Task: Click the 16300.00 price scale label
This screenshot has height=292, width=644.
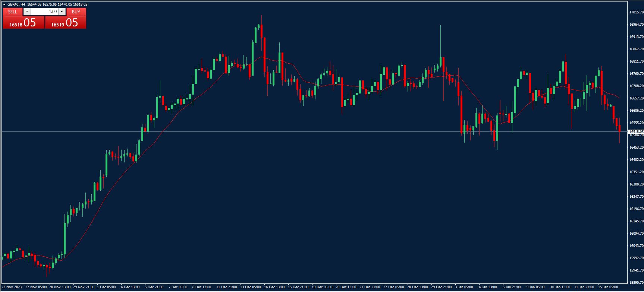Action: click(x=636, y=184)
